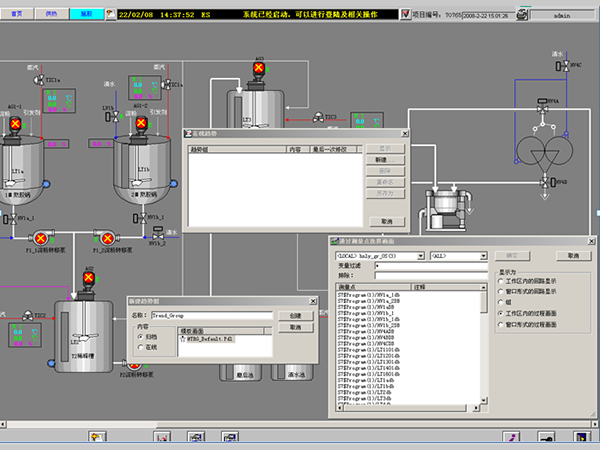Select the centrifuge machine graphic
The width and height of the screenshot is (600, 450).
point(448,207)
